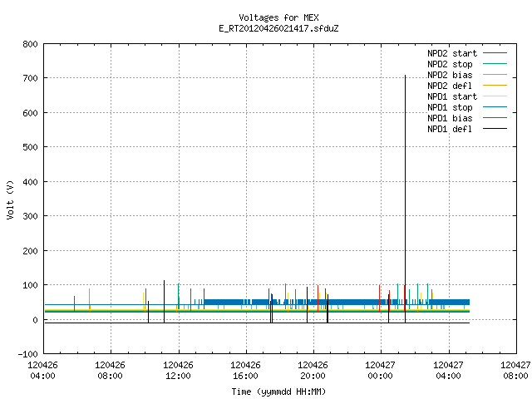The height and width of the screenshot is (399, 532).
Task: Click the orange NPD2 defl legend line
Action: (x=495, y=86)
